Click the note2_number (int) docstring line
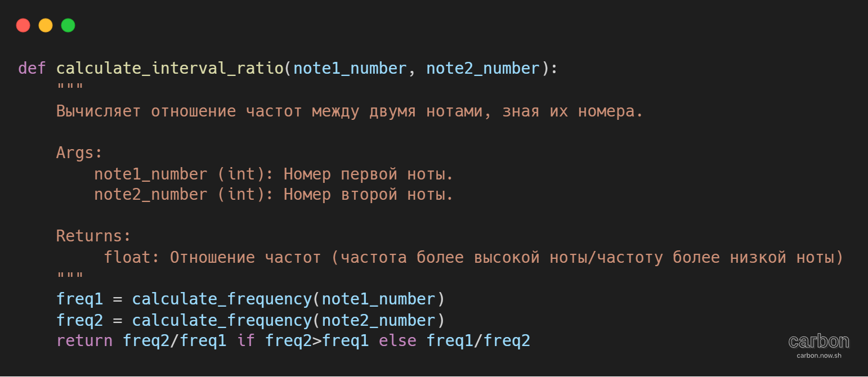Viewport: 868px width, 377px height. click(x=274, y=195)
